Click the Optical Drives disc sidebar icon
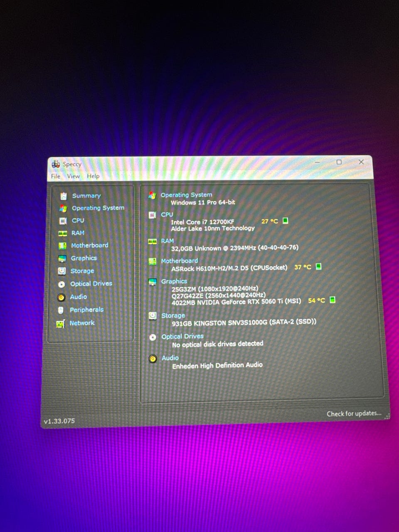This screenshot has height=532, width=399. point(62,284)
